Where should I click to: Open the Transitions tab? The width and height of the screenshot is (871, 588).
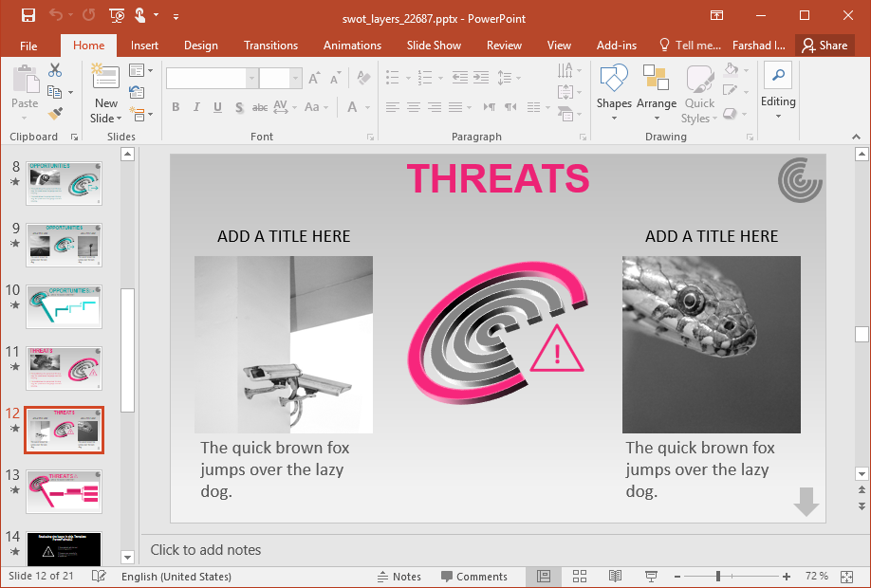(x=270, y=46)
